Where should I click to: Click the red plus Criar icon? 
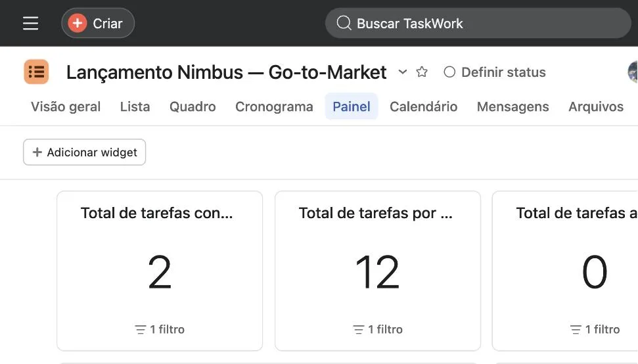[x=78, y=23]
